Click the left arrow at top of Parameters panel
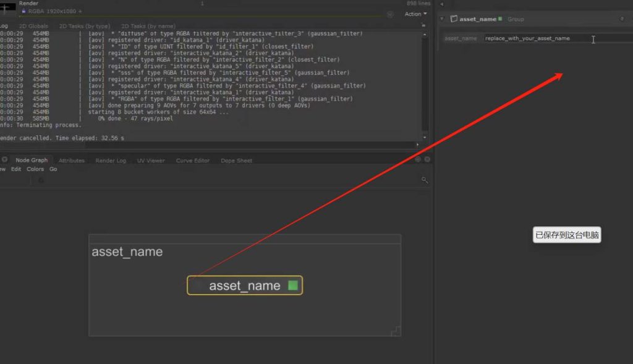633x364 pixels. pyautogui.click(x=441, y=4)
